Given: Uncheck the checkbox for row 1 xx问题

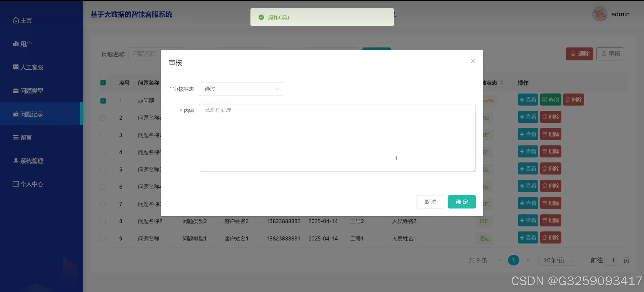Looking at the screenshot, I should pyautogui.click(x=103, y=101).
